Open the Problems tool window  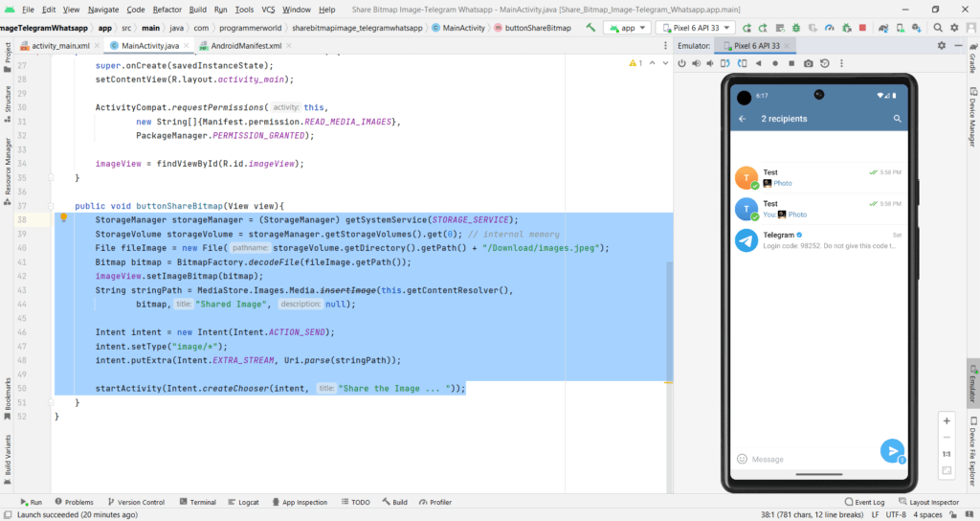pyautogui.click(x=74, y=502)
